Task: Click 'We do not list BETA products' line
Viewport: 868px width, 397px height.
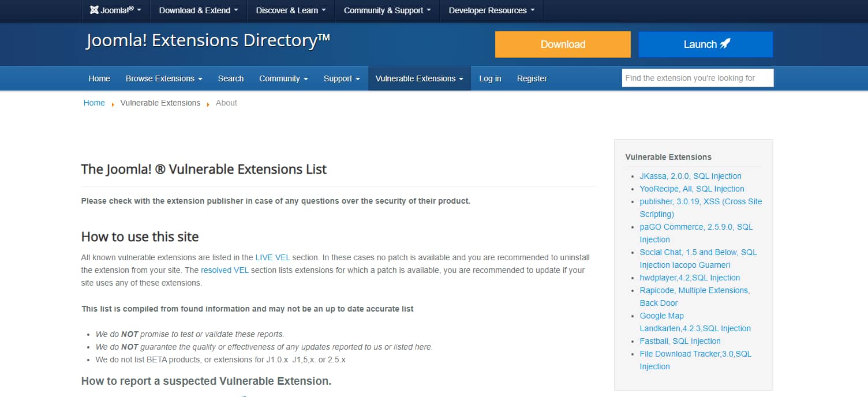Action: 220,359
